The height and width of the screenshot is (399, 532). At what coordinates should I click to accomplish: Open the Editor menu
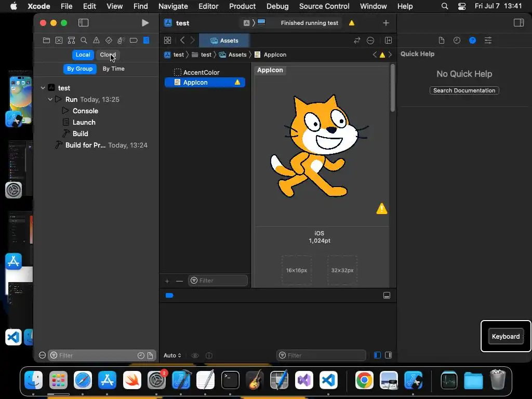(x=208, y=6)
